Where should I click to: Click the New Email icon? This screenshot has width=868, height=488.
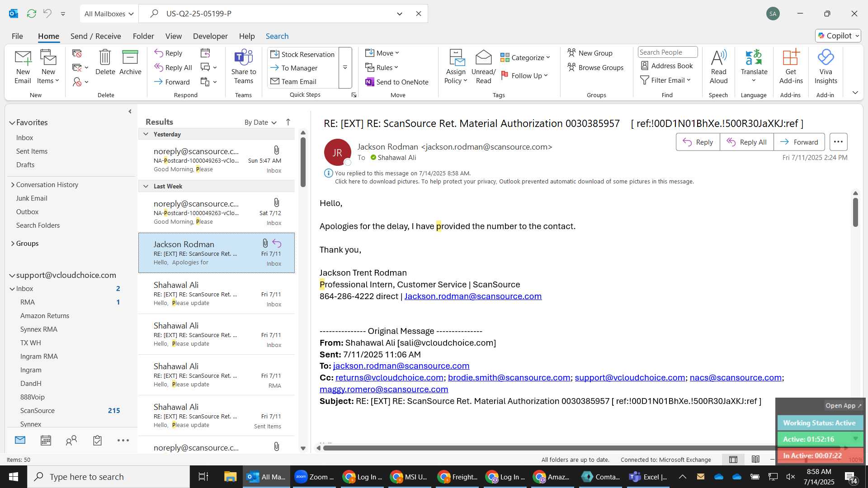pos(23,67)
